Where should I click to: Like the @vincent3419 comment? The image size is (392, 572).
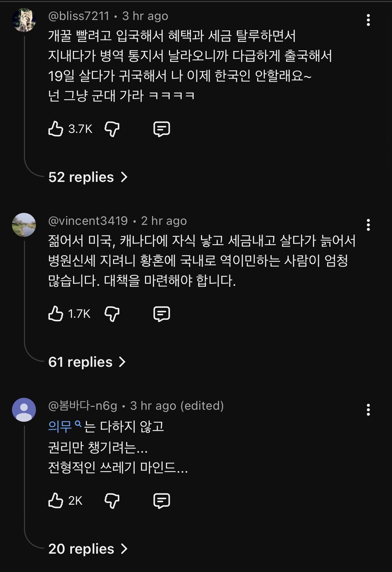click(56, 314)
